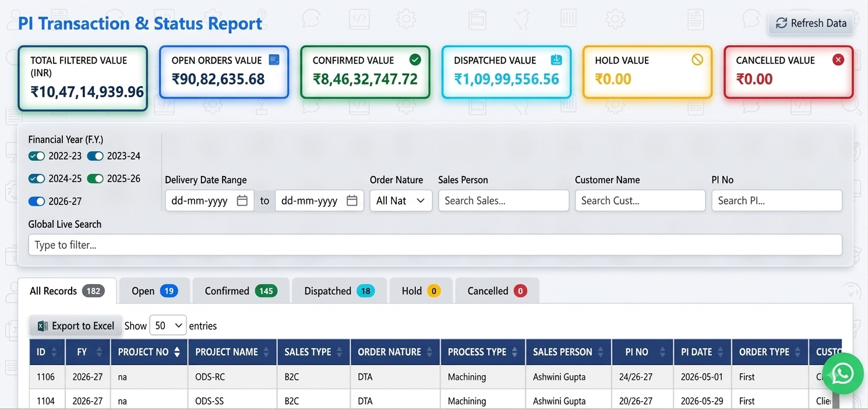The height and width of the screenshot is (410, 868).
Task: Click the Confirmed Value checkmark icon
Action: (415, 59)
